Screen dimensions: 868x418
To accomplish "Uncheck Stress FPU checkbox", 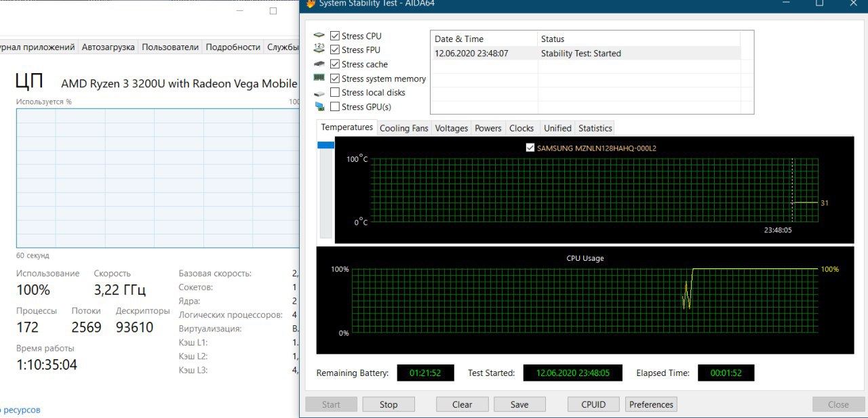I will (335, 49).
